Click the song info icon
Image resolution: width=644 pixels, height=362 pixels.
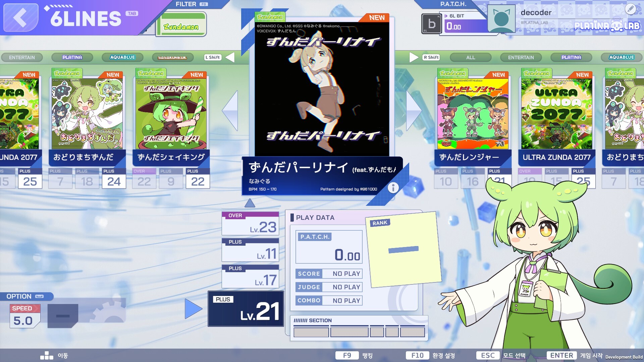pyautogui.click(x=393, y=188)
